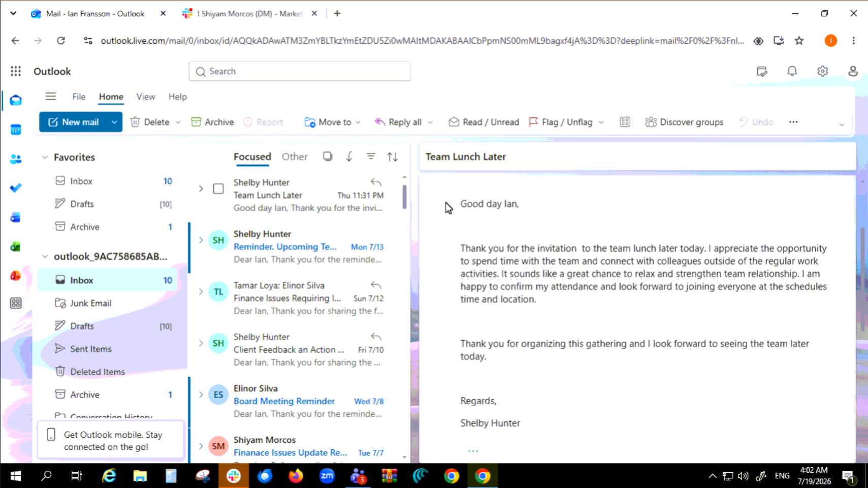The width and height of the screenshot is (868, 488).
Task: Open Outlook settings gear
Action: point(823,71)
